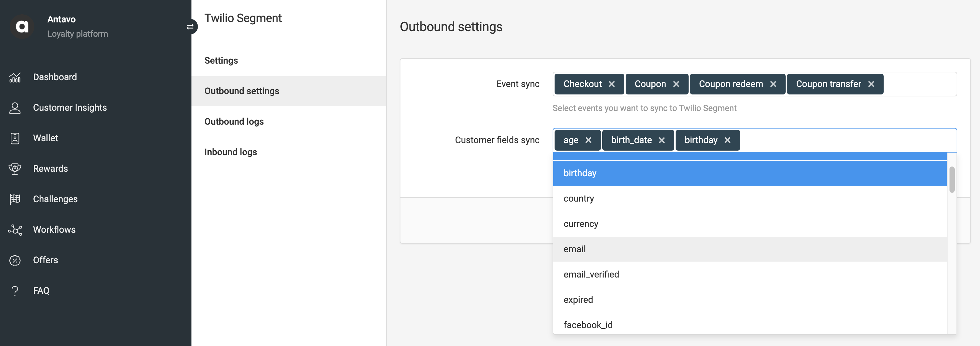Pick facebook_id from the dropdown options

pyautogui.click(x=588, y=325)
